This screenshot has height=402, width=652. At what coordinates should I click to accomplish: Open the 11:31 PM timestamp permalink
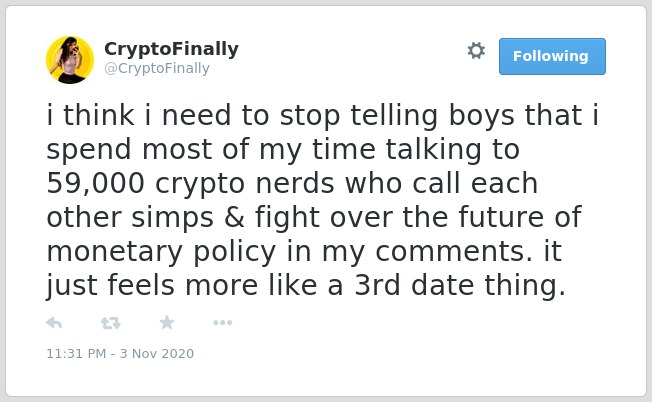76,353
